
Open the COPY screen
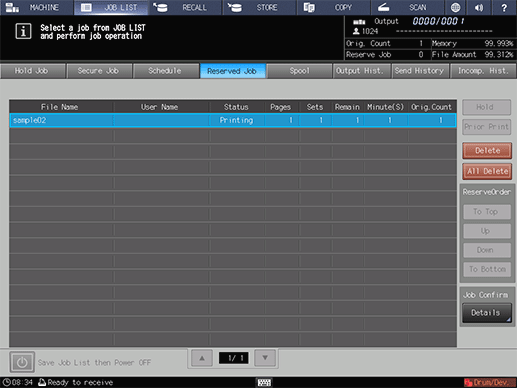coord(333,7)
